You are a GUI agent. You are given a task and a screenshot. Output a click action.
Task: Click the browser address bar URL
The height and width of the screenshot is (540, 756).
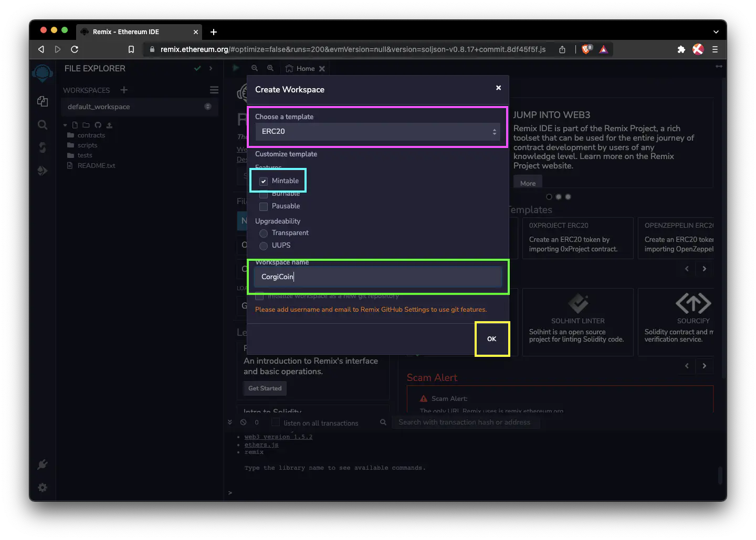click(353, 49)
